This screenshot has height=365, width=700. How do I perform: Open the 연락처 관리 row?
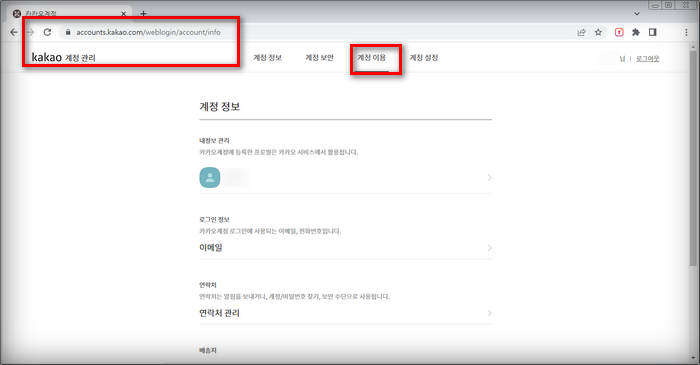[346, 313]
